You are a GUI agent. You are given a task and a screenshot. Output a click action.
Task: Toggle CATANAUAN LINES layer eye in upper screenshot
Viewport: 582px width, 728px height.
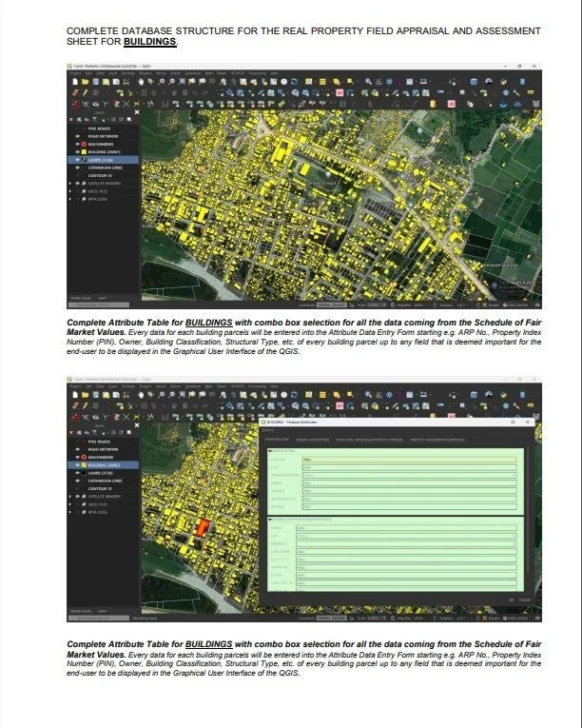point(78,167)
